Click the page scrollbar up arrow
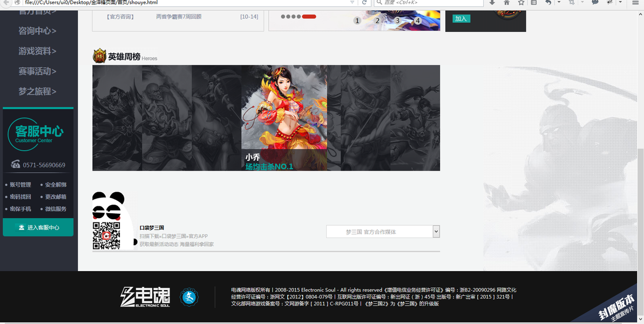The image size is (644, 324). pos(641,13)
